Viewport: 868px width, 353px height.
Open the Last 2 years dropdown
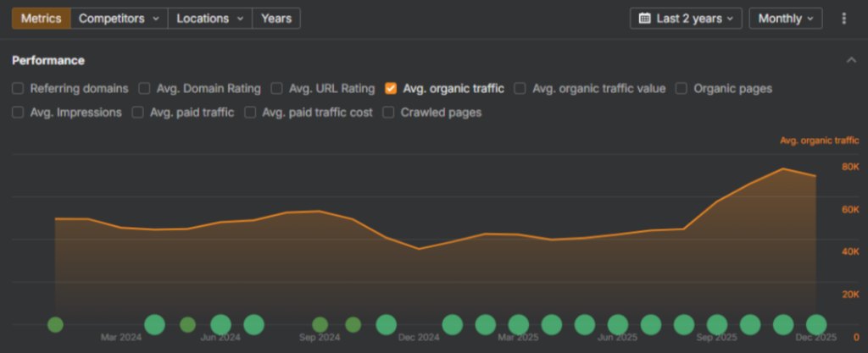(x=686, y=19)
